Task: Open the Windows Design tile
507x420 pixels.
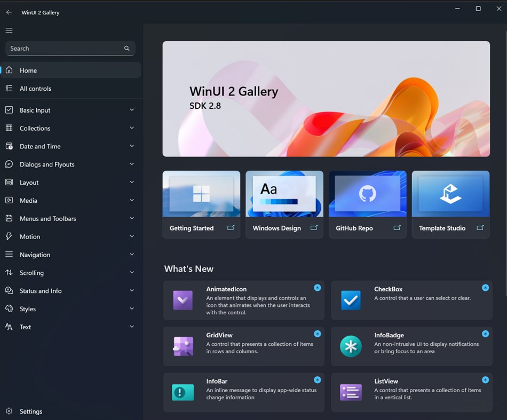Action: click(x=284, y=204)
